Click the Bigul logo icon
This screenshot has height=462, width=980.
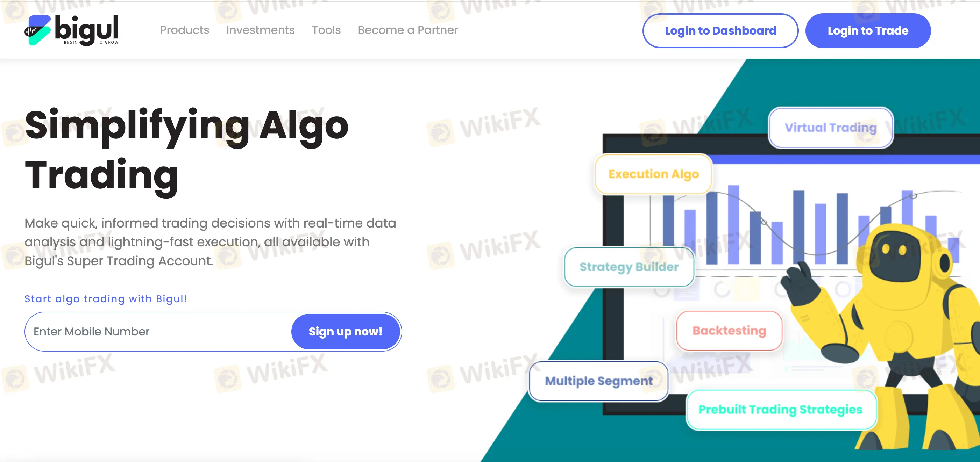[39, 29]
